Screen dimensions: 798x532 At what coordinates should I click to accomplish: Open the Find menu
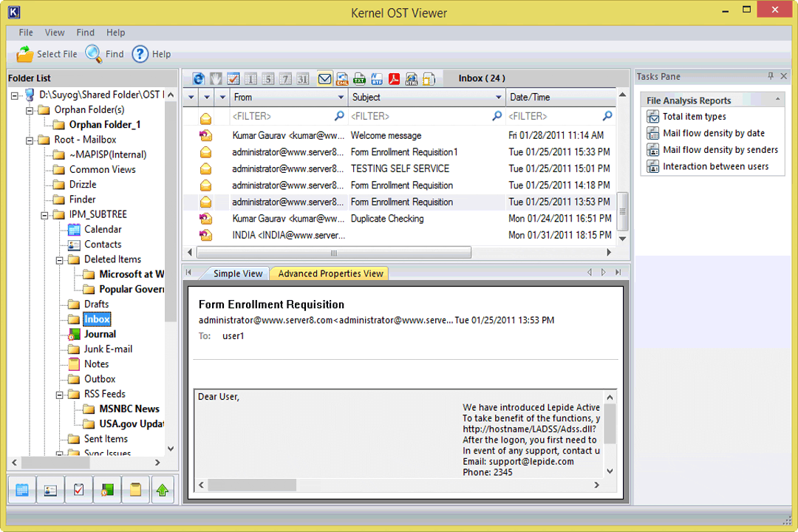85,33
